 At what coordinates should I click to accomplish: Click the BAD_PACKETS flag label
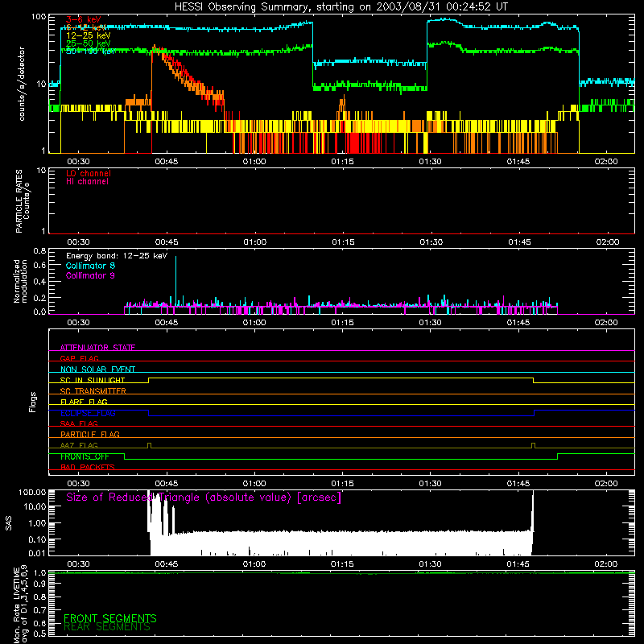[x=88, y=467]
